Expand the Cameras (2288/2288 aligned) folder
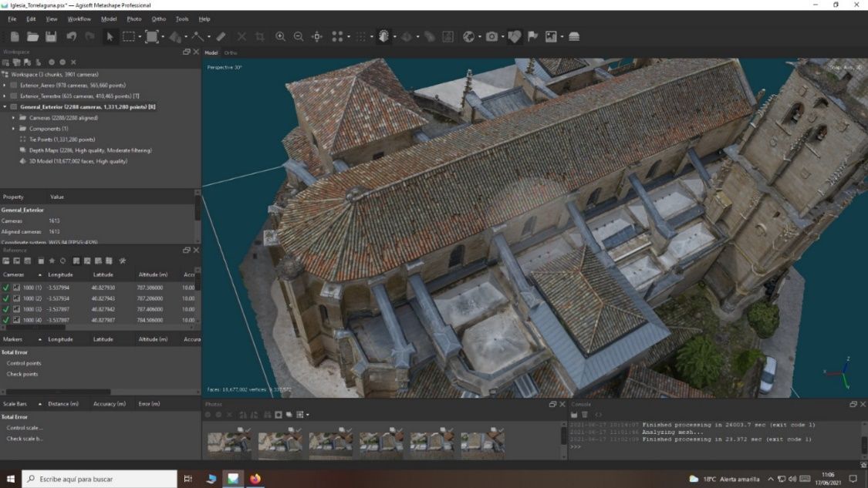This screenshot has width=868, height=488. (13, 118)
